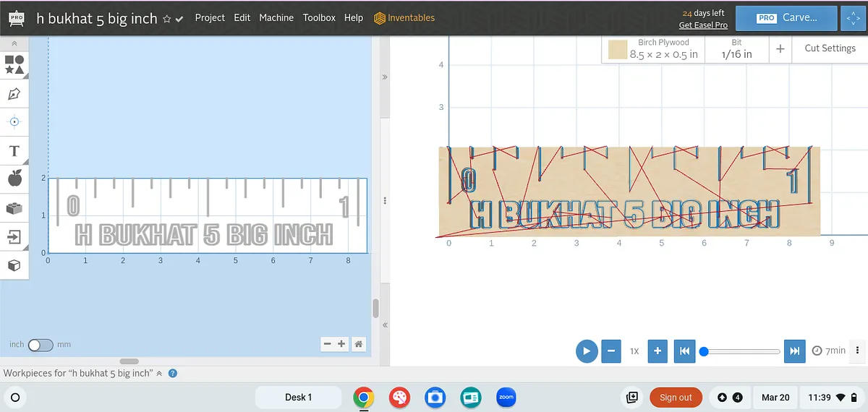The height and width of the screenshot is (412, 868).
Task: Toggle the star favorite for project
Action: (x=167, y=19)
